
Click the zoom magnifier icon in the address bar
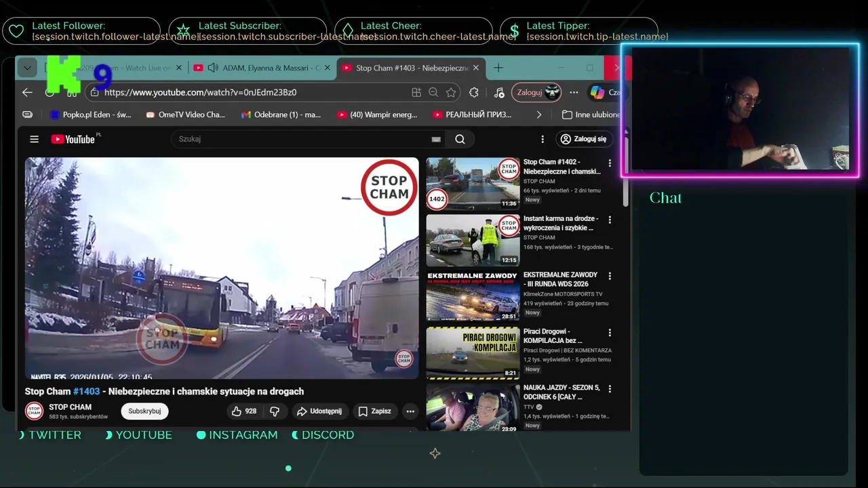tap(433, 92)
